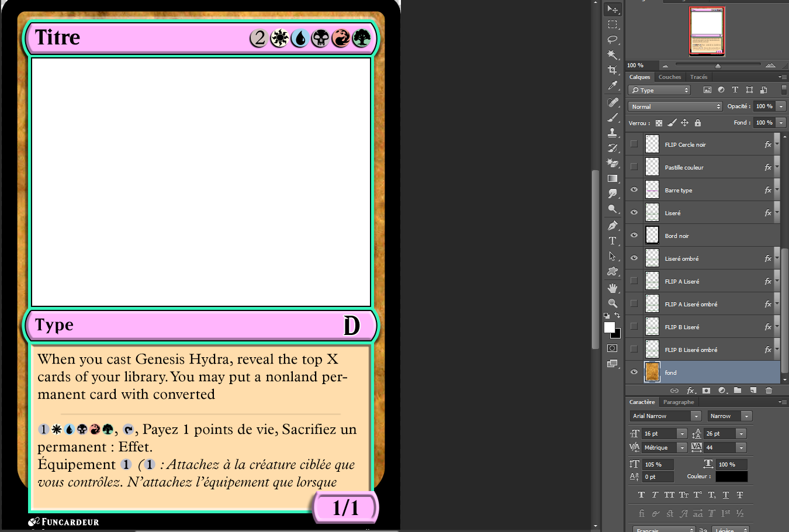The width and height of the screenshot is (789, 532).
Task: Activate the Gradient tool
Action: pyautogui.click(x=612, y=178)
